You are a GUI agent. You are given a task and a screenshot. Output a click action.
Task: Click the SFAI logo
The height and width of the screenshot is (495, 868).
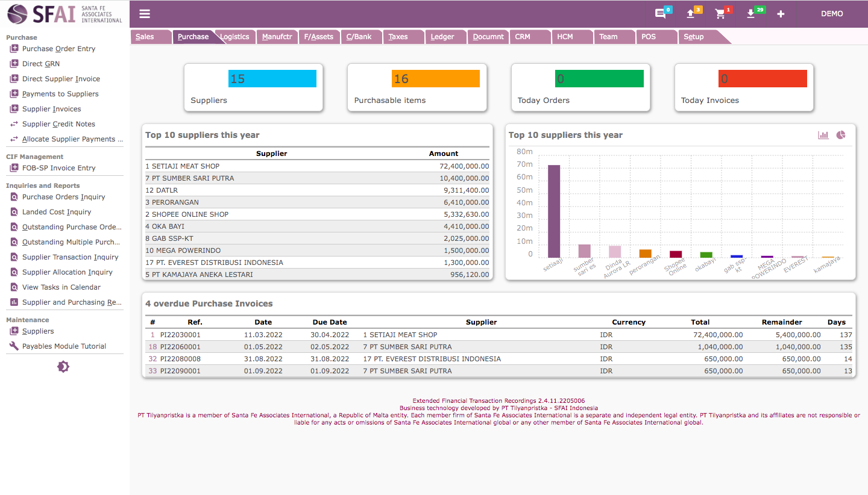coord(64,14)
